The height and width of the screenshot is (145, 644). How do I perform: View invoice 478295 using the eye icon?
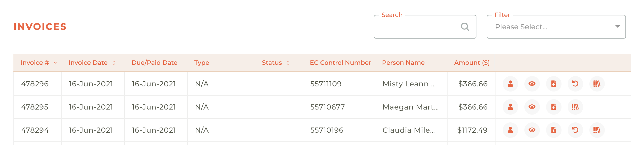[x=532, y=107]
